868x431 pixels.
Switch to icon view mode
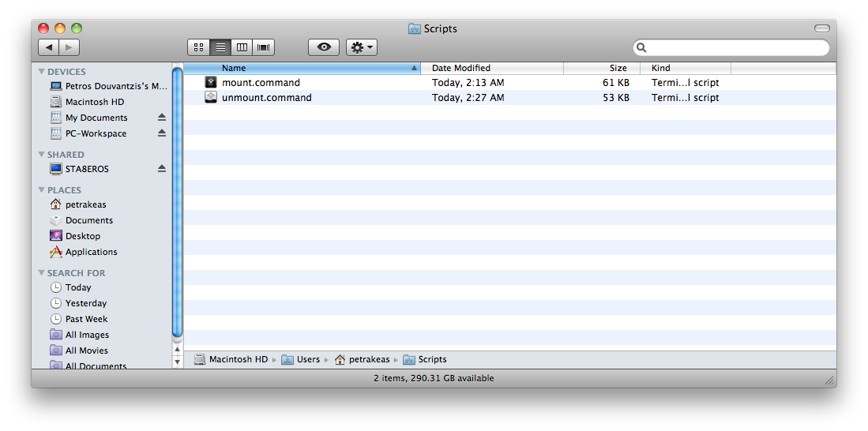click(199, 47)
